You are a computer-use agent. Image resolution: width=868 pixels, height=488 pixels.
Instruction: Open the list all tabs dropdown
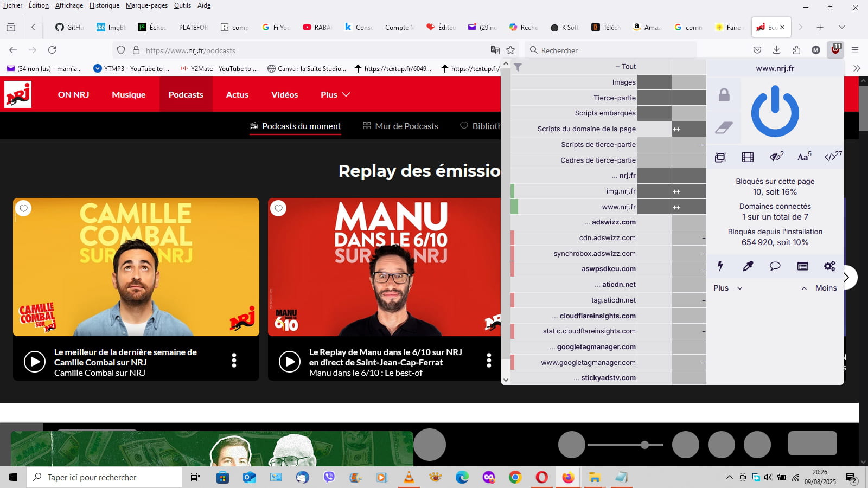[842, 27]
